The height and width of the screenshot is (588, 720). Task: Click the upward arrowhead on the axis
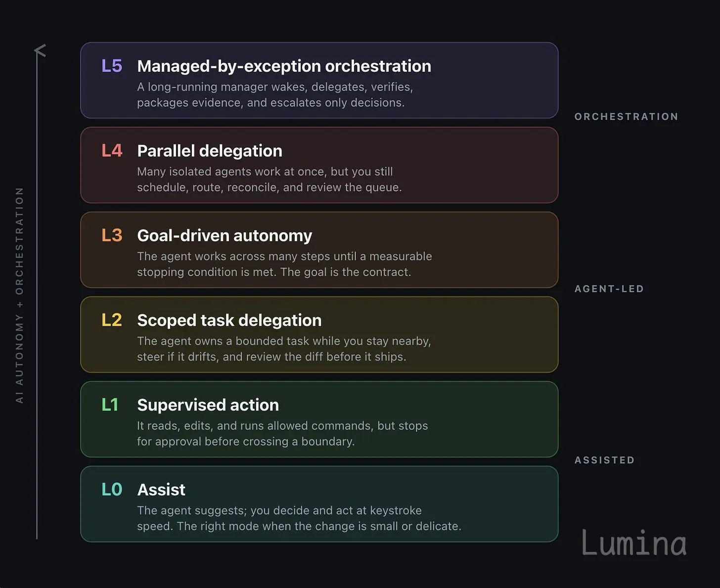pyautogui.click(x=40, y=50)
